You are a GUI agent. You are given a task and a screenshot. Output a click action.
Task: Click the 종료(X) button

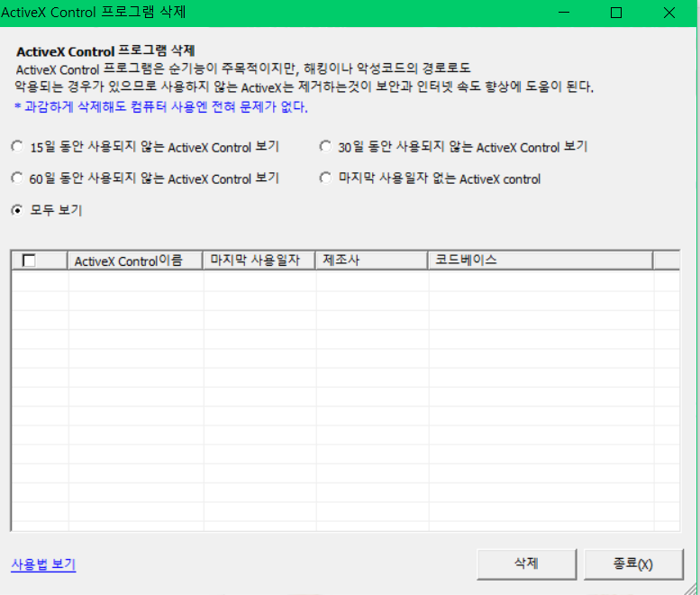pyautogui.click(x=633, y=564)
